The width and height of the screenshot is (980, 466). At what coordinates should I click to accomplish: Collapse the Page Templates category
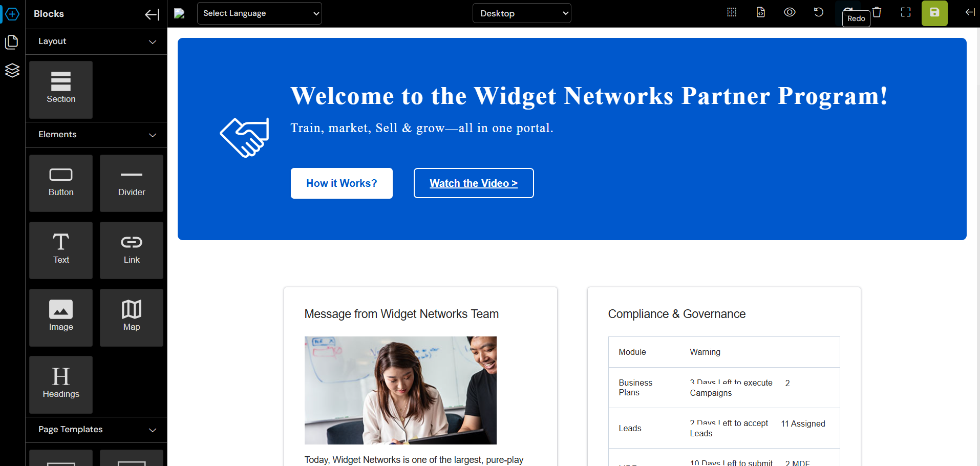click(x=96, y=430)
